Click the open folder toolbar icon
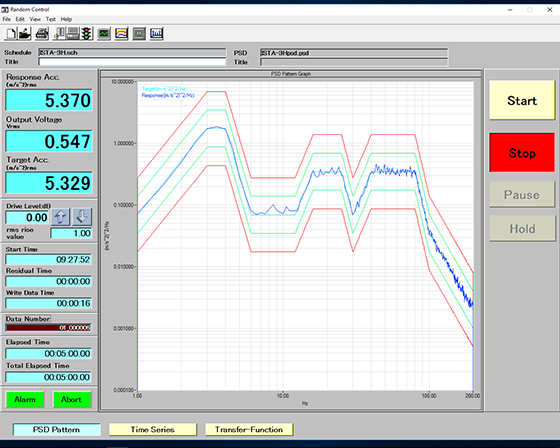 tap(25, 34)
